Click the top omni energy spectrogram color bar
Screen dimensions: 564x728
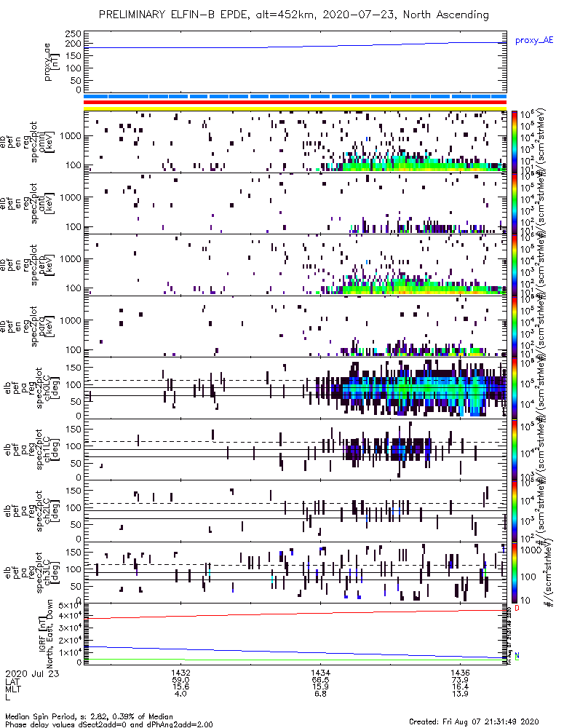click(515, 142)
